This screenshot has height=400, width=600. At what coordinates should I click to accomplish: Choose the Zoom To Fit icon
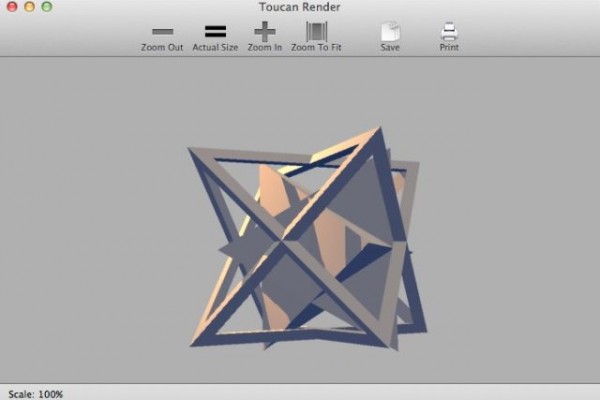click(316, 31)
